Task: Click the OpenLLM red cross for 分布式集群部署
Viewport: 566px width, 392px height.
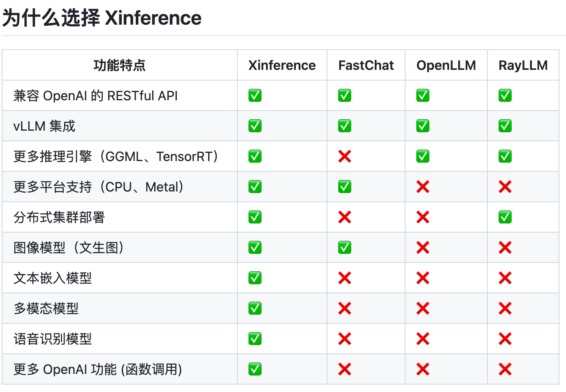Action: click(x=423, y=217)
